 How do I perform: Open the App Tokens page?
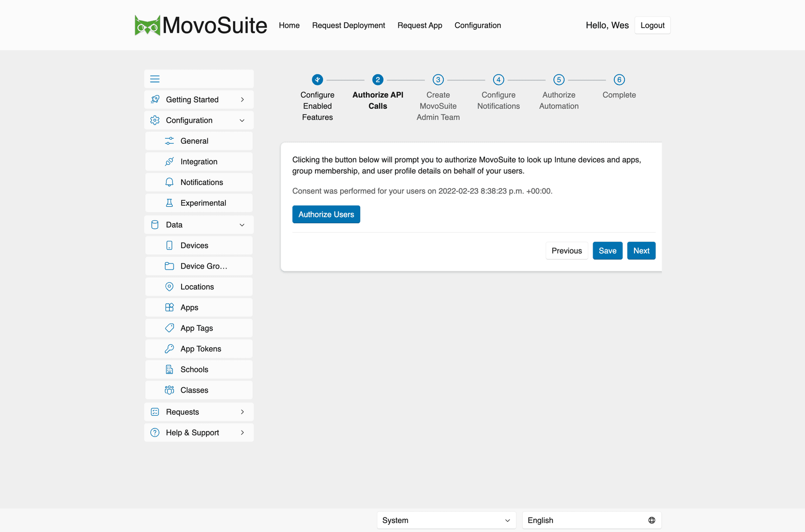tap(199, 348)
